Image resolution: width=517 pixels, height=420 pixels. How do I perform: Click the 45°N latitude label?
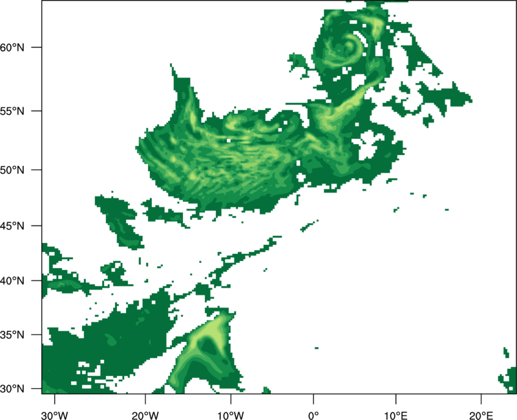coord(12,226)
